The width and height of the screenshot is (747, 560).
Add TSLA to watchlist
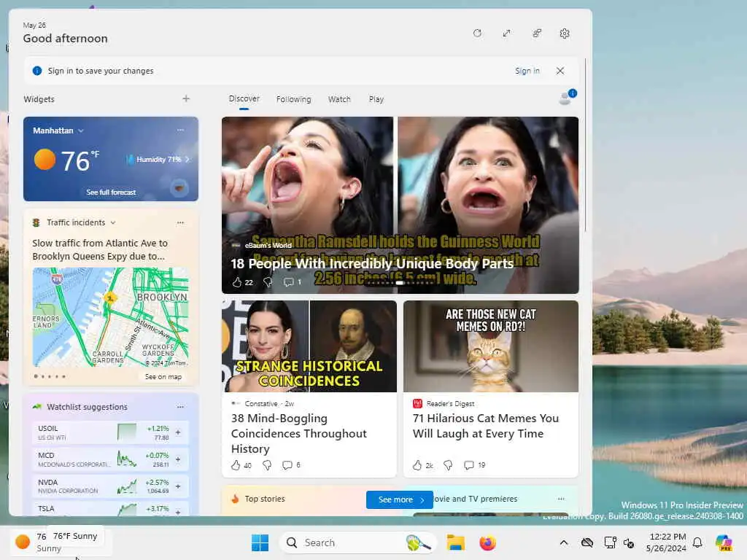[x=178, y=511]
